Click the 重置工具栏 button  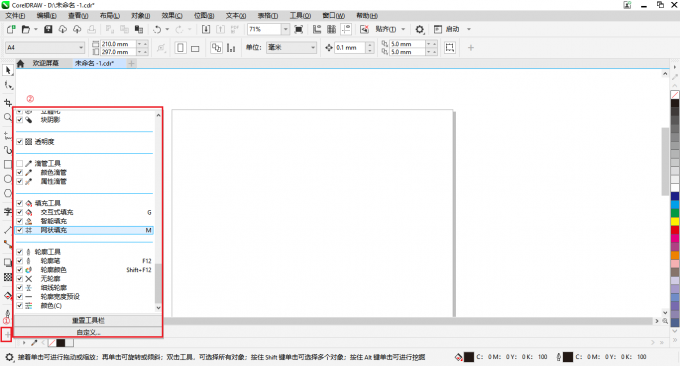pyautogui.click(x=88, y=320)
